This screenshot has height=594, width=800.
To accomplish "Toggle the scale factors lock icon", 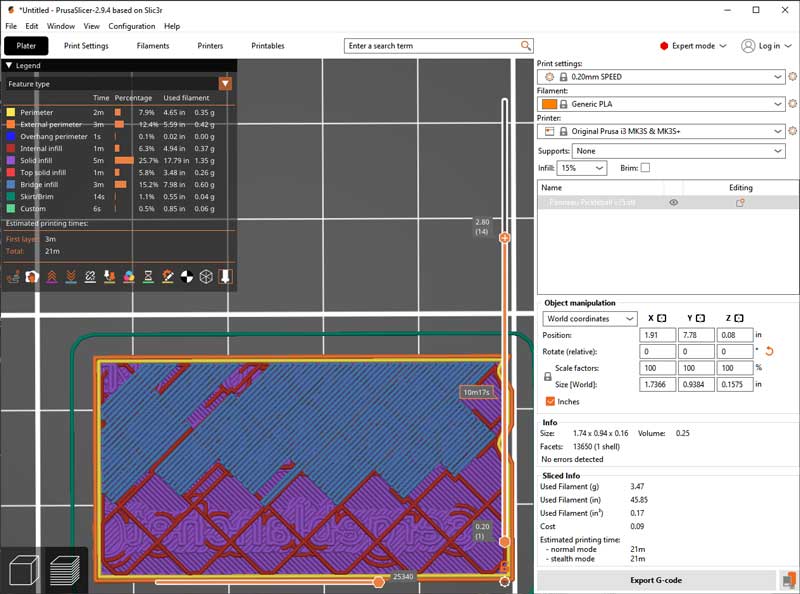I will coord(548,377).
